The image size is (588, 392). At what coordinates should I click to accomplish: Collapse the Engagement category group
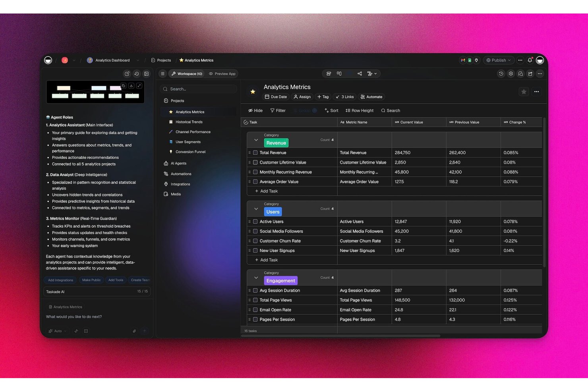(x=256, y=278)
